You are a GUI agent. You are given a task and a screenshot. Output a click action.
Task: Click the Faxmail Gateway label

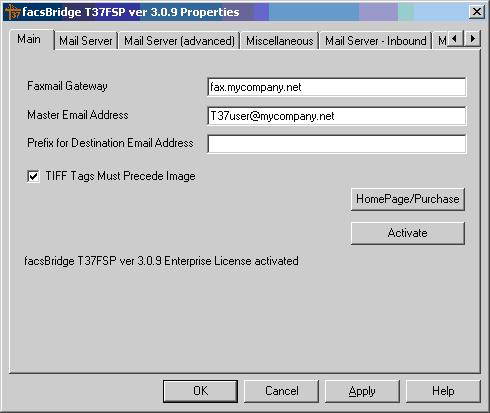67,86
